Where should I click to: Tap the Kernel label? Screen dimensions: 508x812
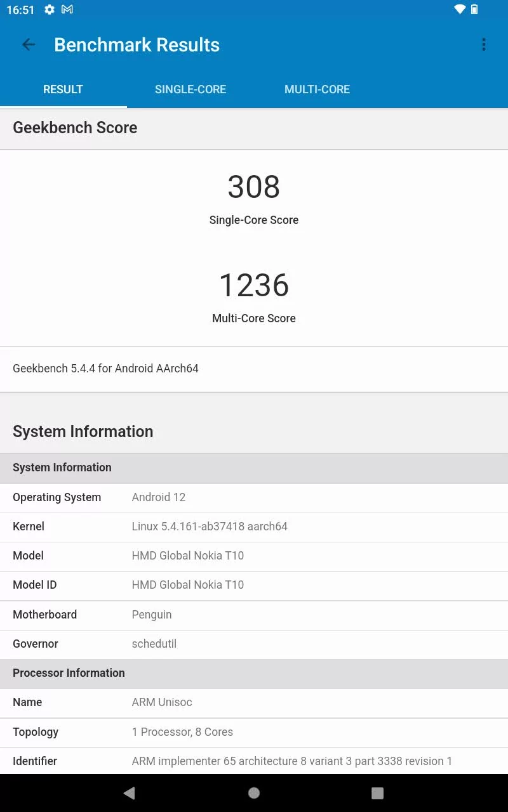coord(29,527)
